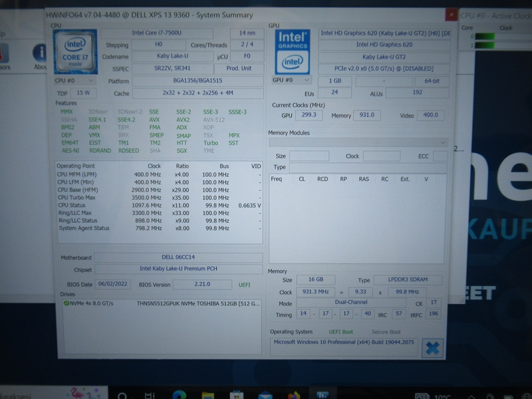Select the Kaby Lake-U GT2 field
Viewport: 532px width, 399px height.
(384, 57)
